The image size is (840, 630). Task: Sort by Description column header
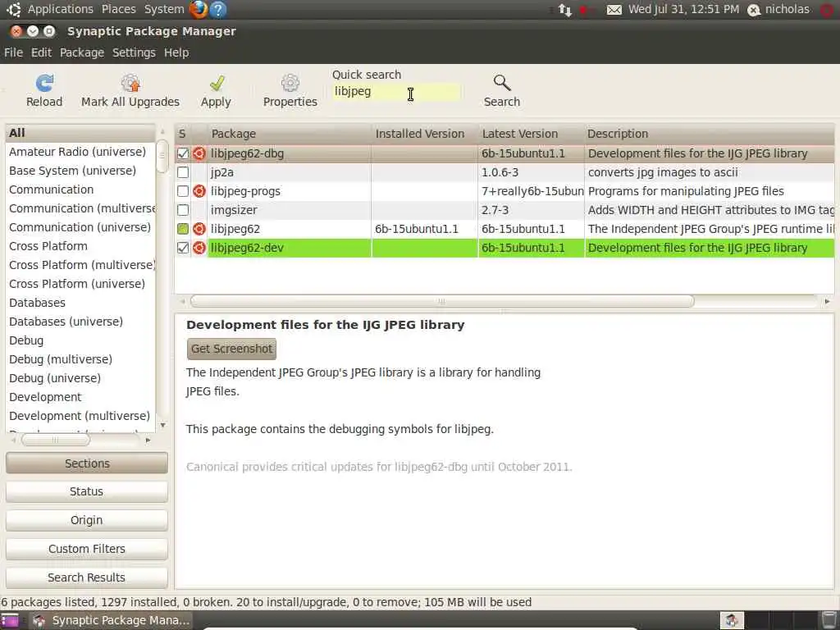(x=710, y=134)
